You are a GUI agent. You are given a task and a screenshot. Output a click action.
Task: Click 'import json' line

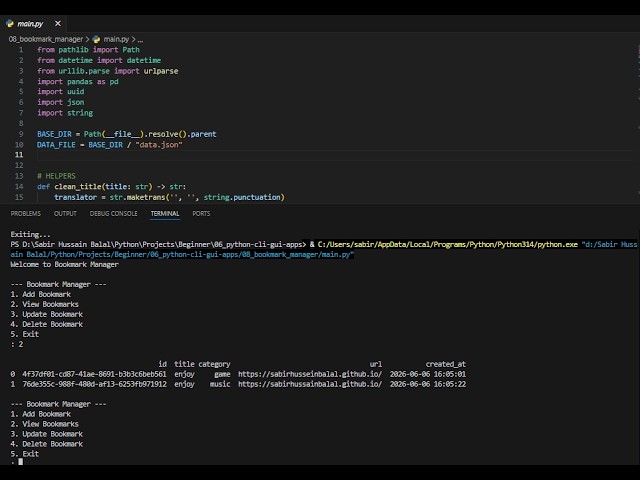(61, 102)
